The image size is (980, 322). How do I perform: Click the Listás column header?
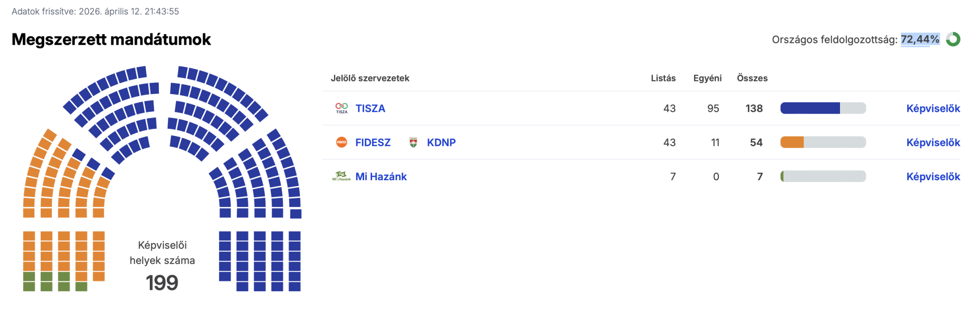tap(663, 78)
